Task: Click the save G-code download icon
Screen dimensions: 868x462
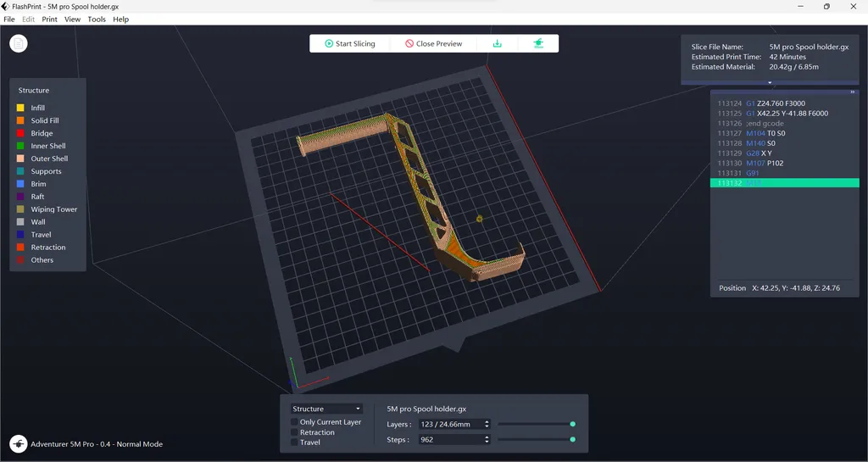Action: 498,43
